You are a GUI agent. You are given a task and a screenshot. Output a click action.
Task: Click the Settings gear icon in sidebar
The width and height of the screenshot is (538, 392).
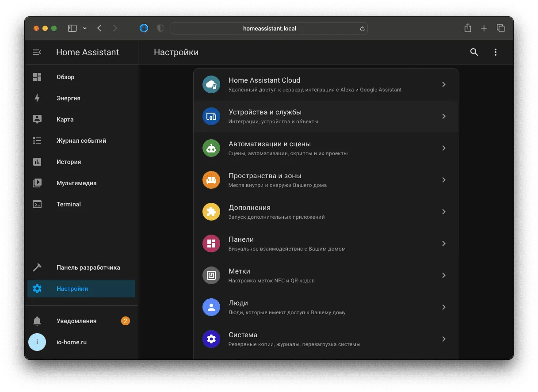[x=37, y=289]
